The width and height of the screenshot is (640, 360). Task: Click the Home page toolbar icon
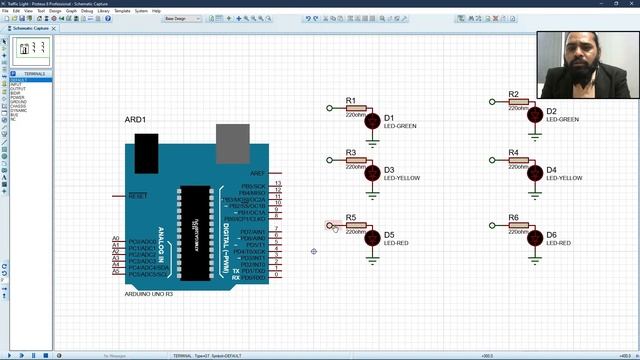click(39, 18)
